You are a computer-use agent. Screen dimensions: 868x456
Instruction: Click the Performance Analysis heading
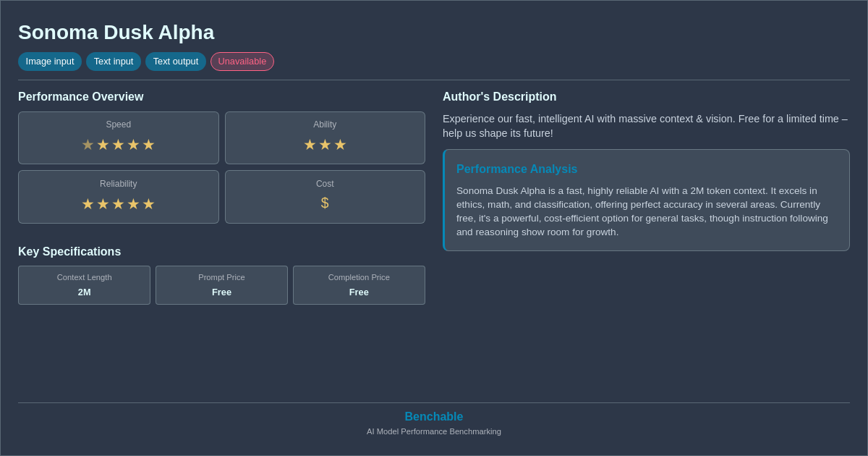(x=516, y=169)
